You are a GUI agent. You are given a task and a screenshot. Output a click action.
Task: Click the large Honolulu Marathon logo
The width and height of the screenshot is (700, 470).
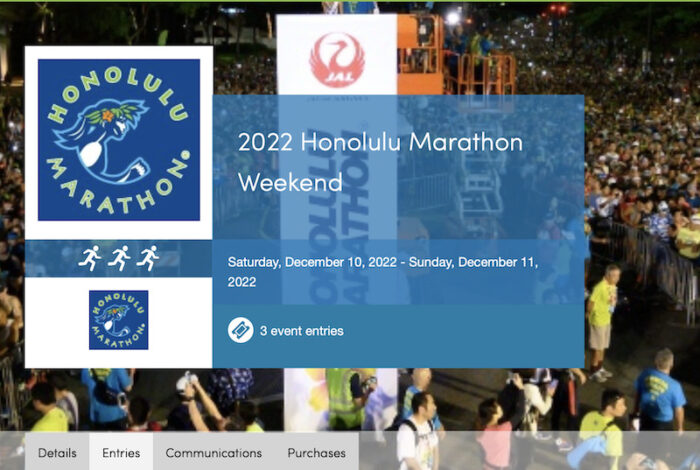click(119, 140)
